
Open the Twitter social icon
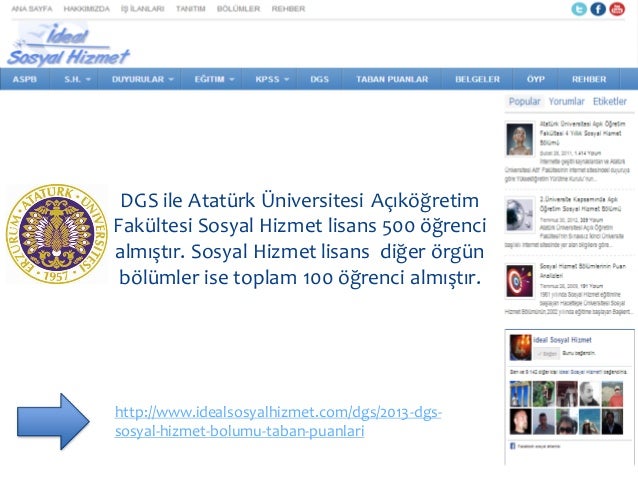point(579,9)
